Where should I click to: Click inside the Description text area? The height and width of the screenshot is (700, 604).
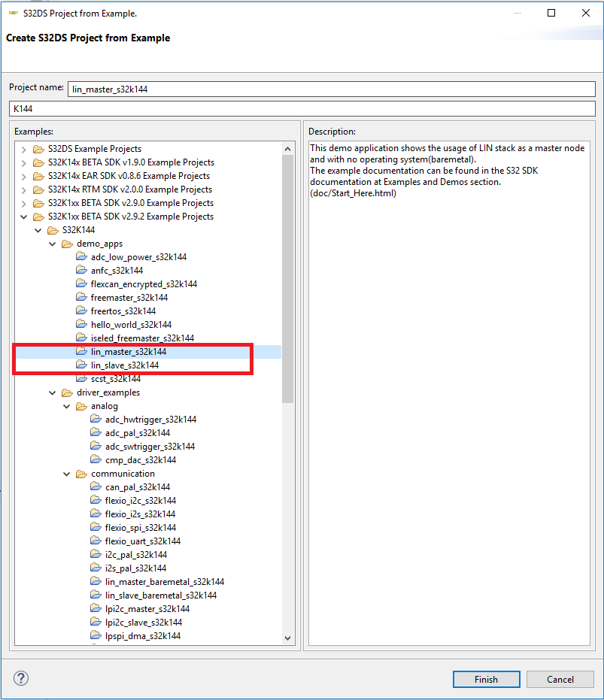coord(449,392)
